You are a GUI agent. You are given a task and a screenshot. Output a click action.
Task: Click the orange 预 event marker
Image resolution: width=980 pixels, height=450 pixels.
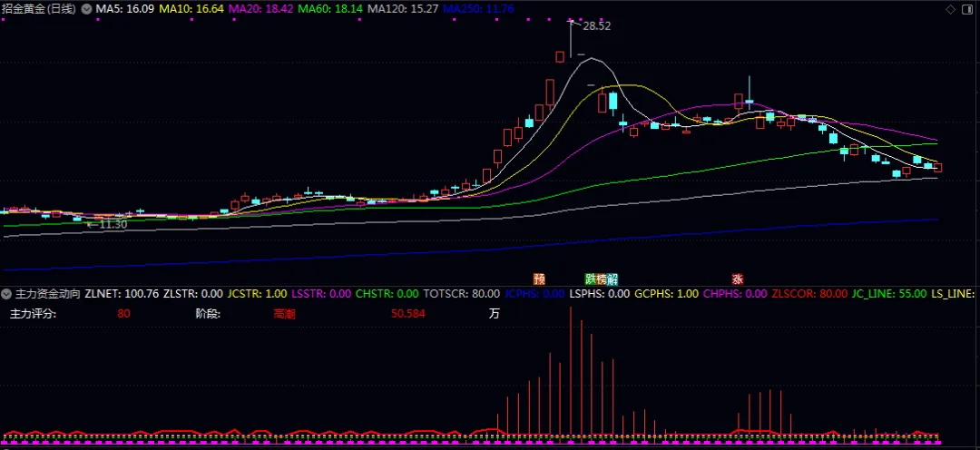(x=539, y=279)
